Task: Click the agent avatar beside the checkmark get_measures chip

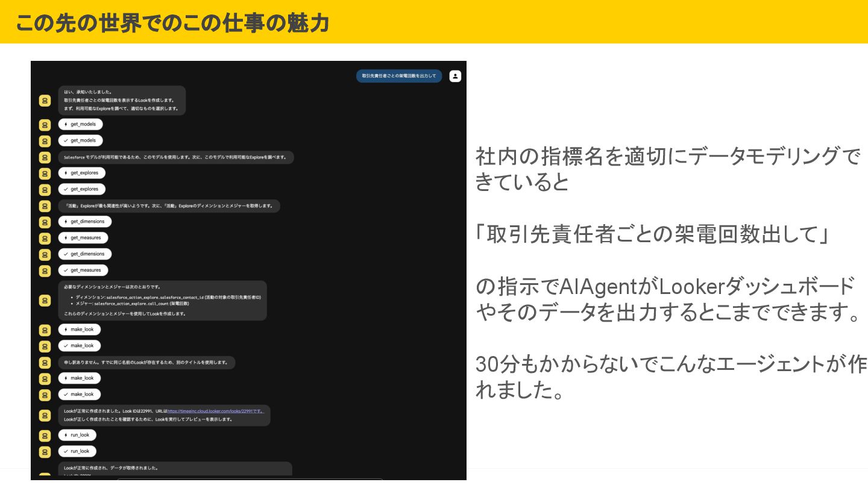Action: click(x=45, y=271)
